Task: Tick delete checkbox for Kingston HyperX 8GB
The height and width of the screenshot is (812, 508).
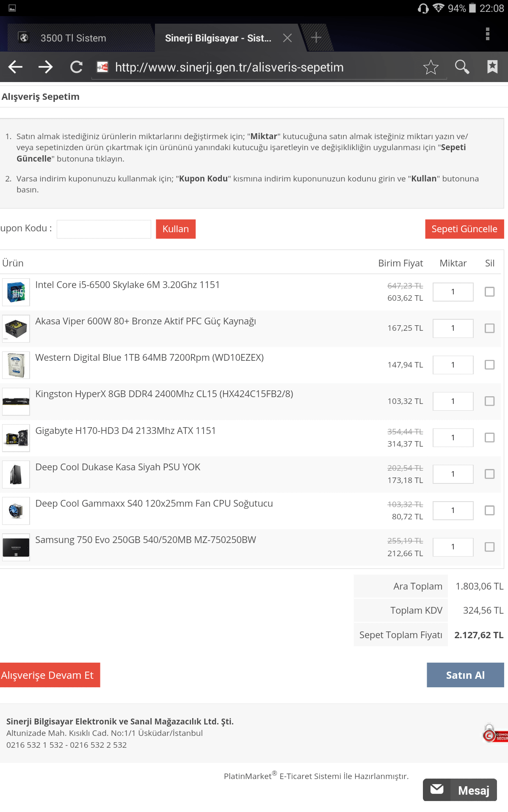Action: 489,401
